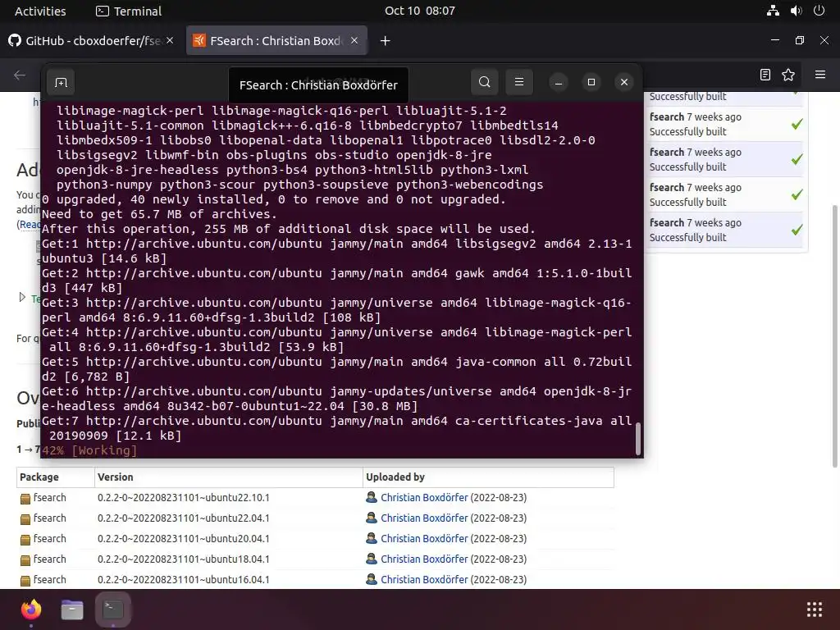Open the Terminal app menu in top bar
The image size is (840, 630).
point(129,11)
